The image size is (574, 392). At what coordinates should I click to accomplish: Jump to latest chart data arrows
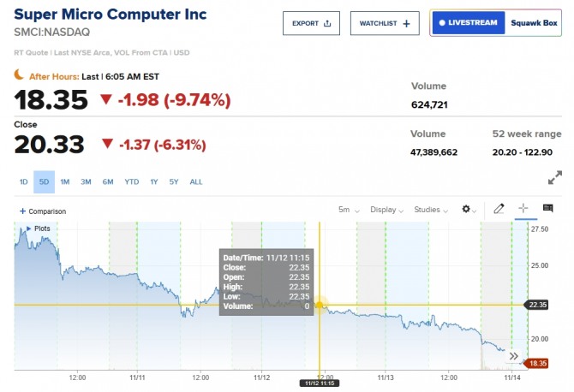click(514, 356)
